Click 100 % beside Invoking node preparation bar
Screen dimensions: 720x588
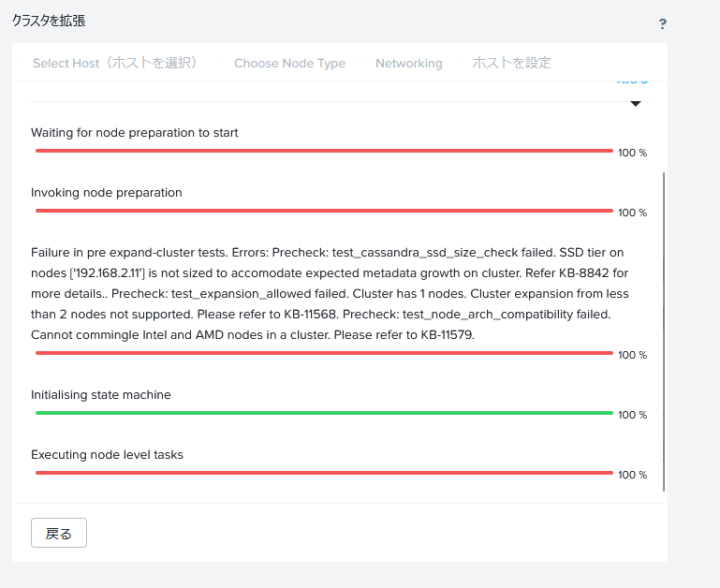(632, 213)
